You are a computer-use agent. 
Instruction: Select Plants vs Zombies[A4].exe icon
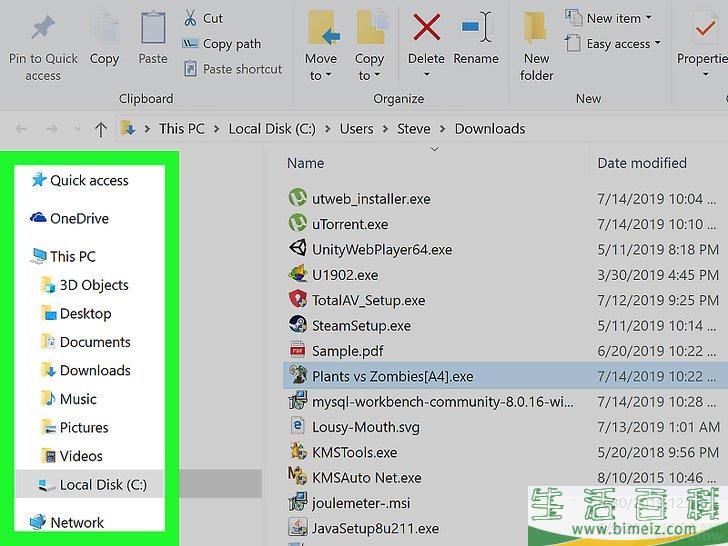(x=297, y=375)
